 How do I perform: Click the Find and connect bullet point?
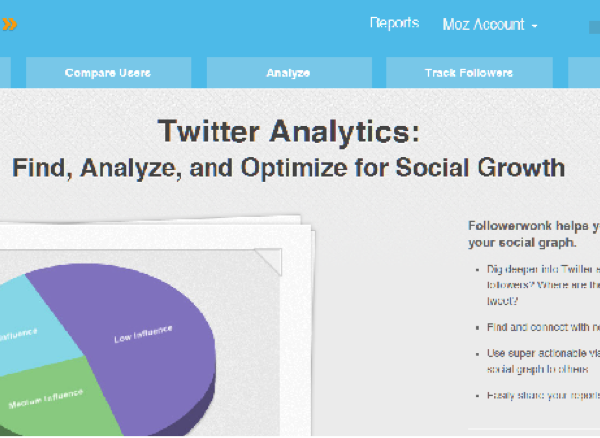[538, 327]
